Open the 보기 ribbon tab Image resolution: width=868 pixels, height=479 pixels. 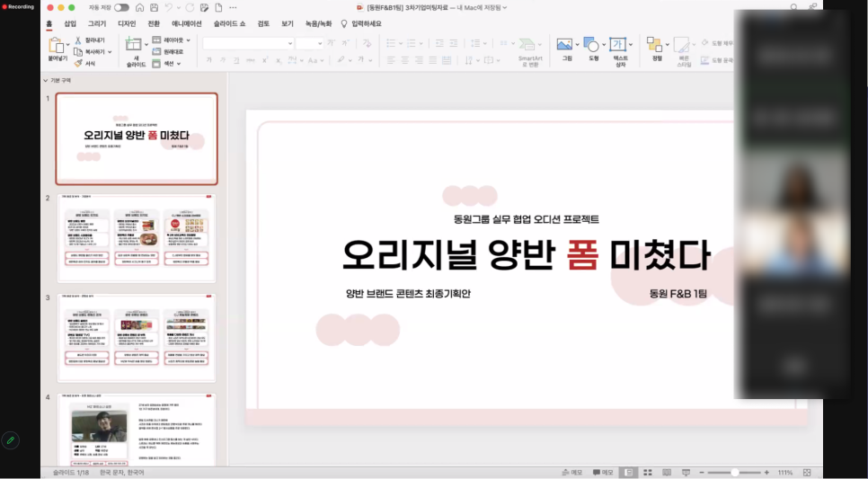(288, 23)
